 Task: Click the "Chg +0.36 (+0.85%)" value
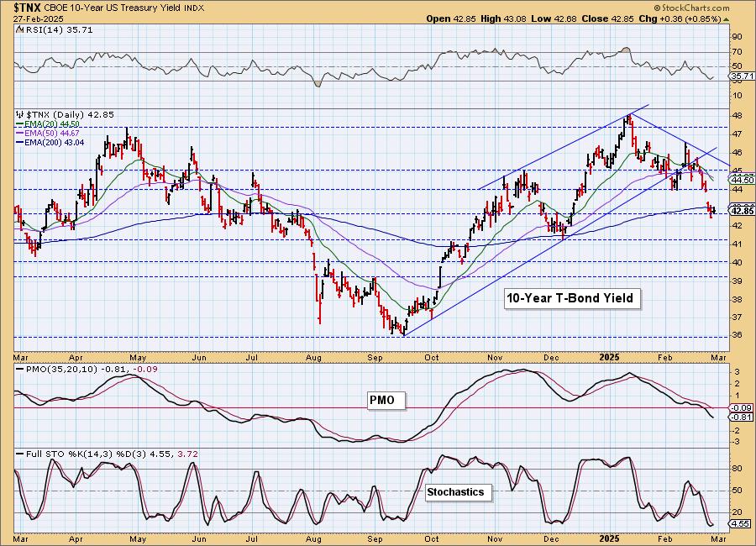(680, 18)
